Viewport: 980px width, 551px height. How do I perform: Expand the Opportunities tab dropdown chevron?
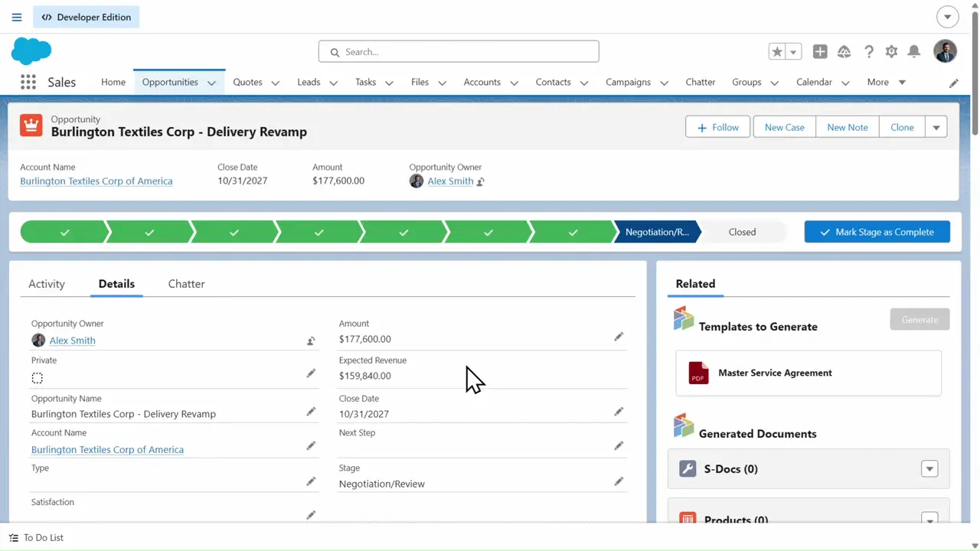coord(211,83)
